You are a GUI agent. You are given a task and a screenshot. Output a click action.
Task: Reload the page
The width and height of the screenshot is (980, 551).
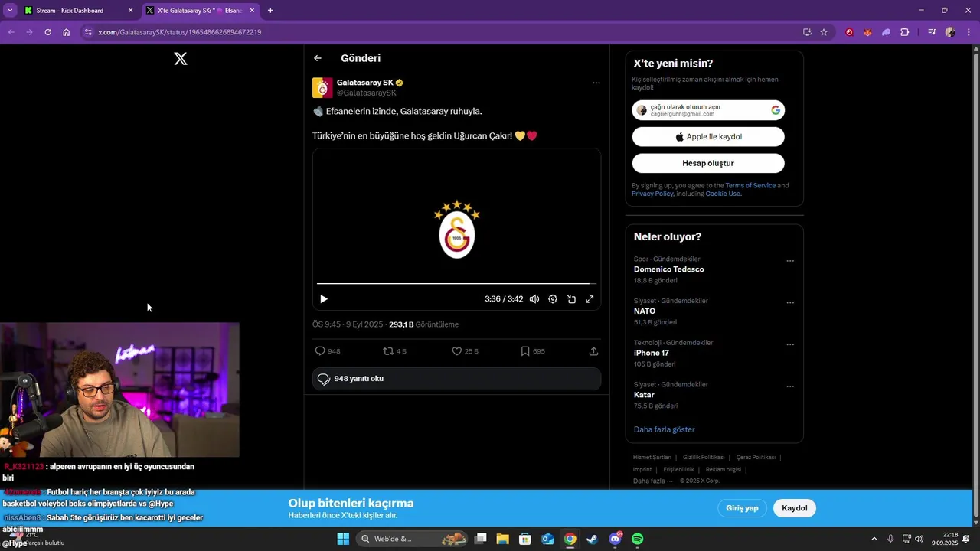(47, 32)
